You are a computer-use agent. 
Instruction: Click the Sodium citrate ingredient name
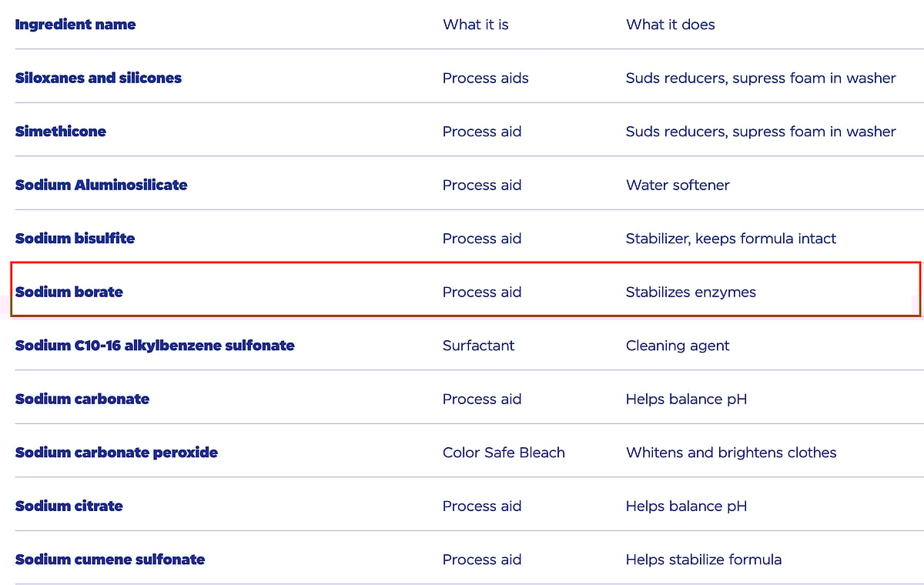(x=69, y=506)
